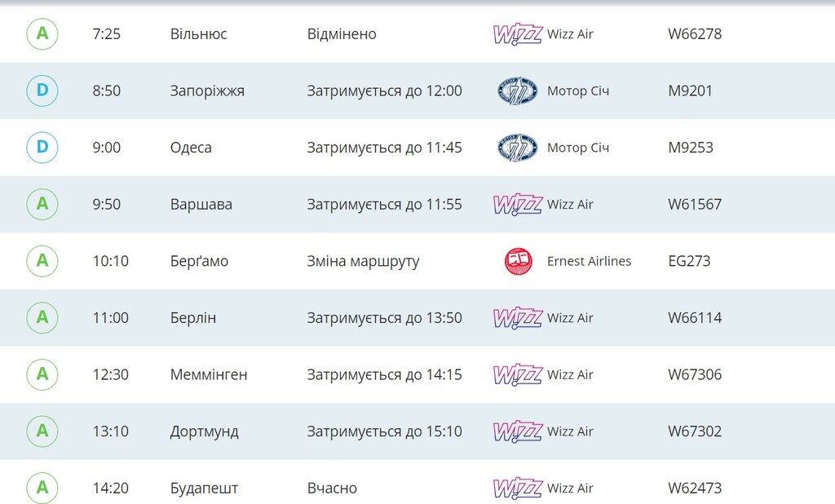Click the Мотор Січ logo on flight M9253
Screen dimensions: 835x504
[517, 148]
